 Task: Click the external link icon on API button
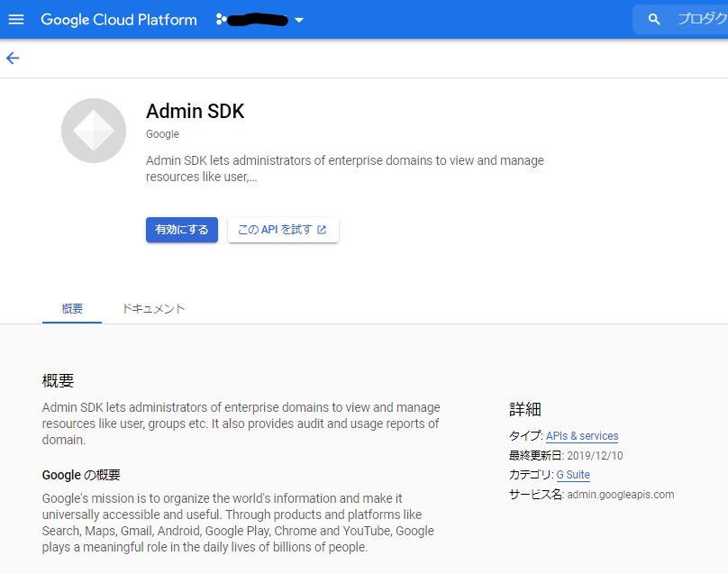click(322, 230)
